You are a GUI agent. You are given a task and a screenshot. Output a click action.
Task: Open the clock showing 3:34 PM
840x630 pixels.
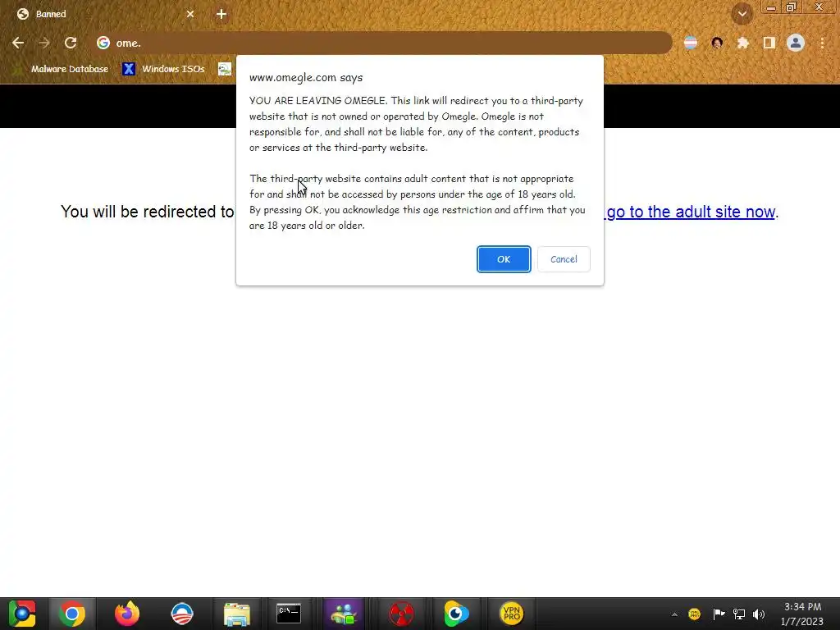[x=802, y=614]
